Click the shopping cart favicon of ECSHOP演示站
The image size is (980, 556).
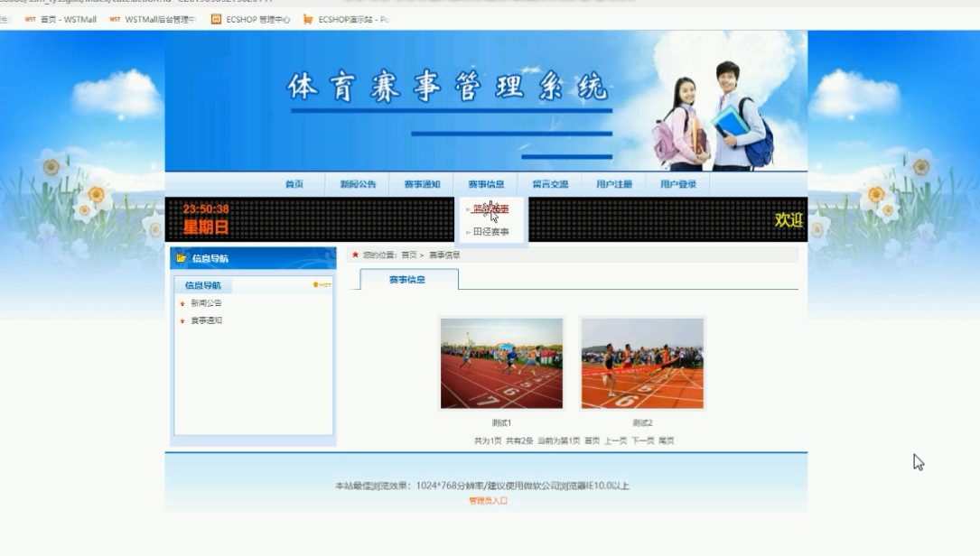pos(308,19)
